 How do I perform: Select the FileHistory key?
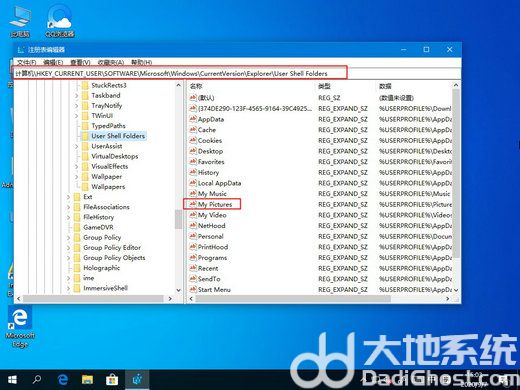click(x=99, y=217)
